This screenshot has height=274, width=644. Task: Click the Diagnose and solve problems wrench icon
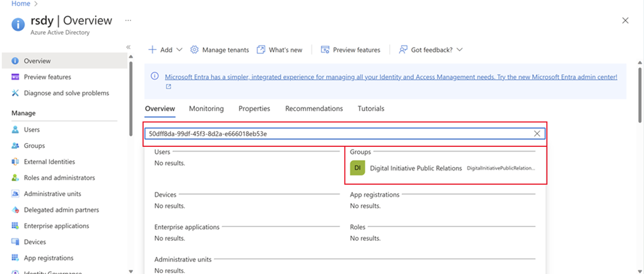[x=15, y=93]
